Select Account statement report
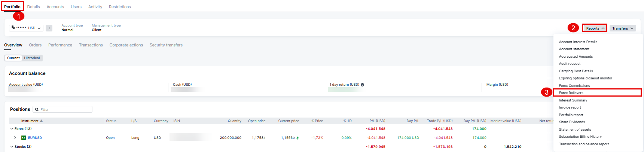The height and width of the screenshot is (152, 644). [x=574, y=49]
